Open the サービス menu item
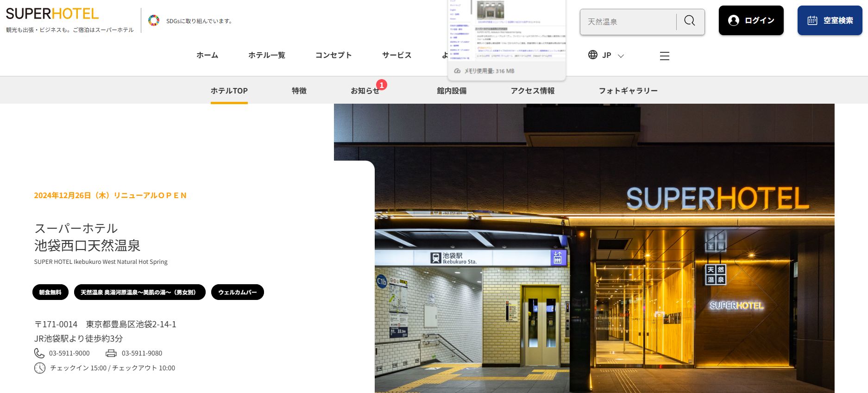Viewport: 868px width, 393px height. pos(397,55)
